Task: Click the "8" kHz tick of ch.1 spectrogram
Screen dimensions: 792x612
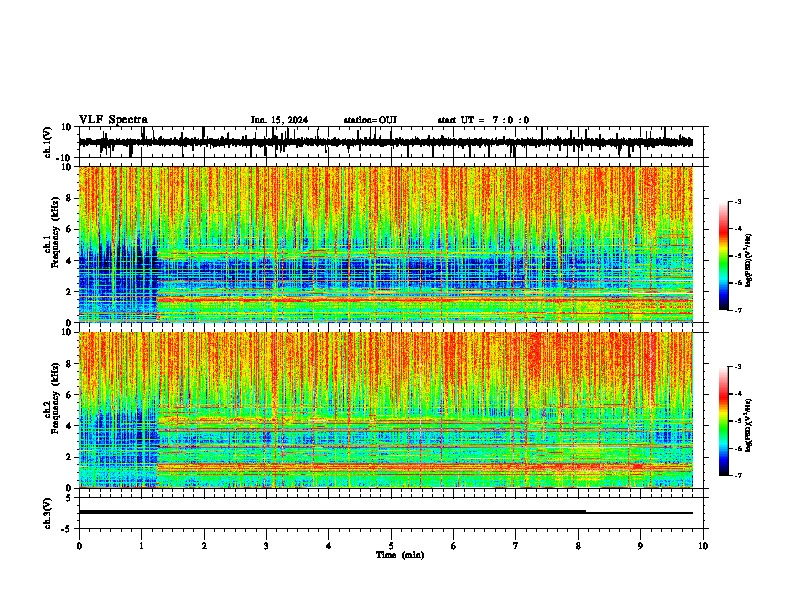Action: (x=69, y=198)
